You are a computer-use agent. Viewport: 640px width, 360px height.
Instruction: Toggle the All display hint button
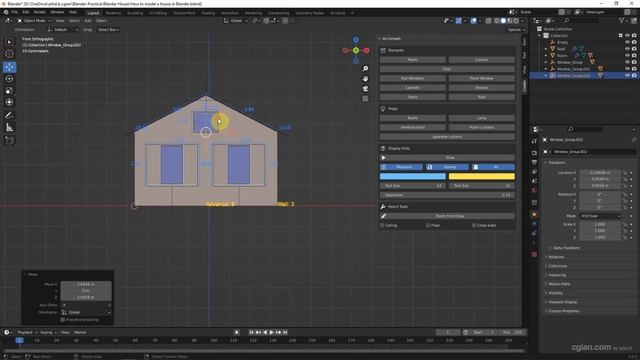(493, 167)
